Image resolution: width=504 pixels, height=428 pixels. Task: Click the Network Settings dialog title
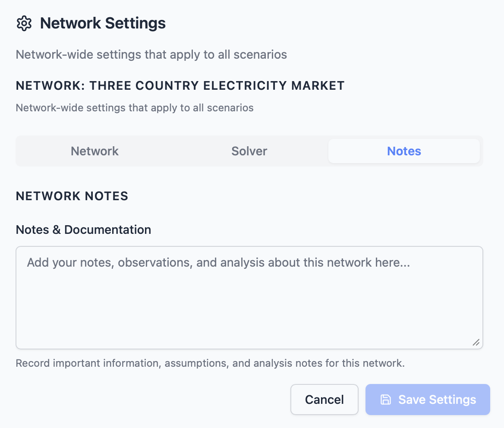[x=103, y=23]
